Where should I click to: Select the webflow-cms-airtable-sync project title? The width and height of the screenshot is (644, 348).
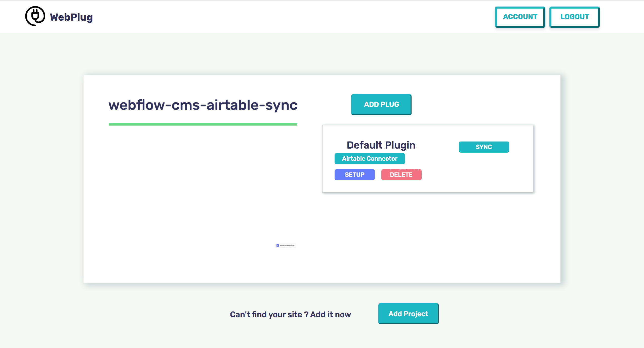(x=203, y=105)
